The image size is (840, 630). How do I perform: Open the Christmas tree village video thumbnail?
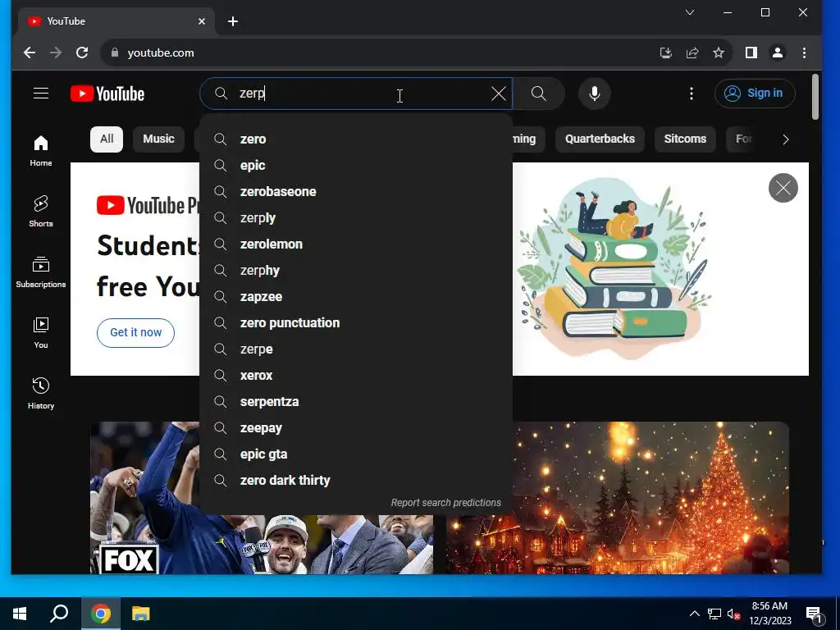[x=617, y=498]
